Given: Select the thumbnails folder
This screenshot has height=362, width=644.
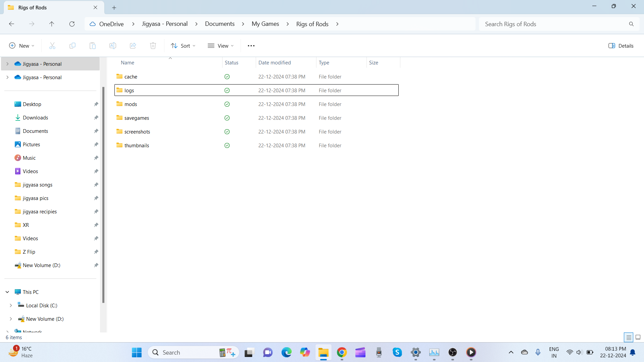Looking at the screenshot, I should [x=256, y=145].
